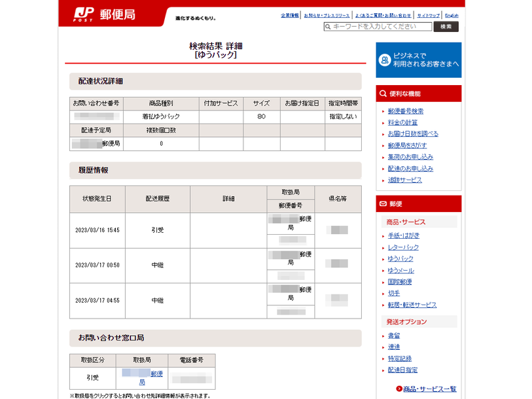532x399 pixels.
Task: Open the ビジネスで利用されるお客さまへ banner
Action: [419, 59]
